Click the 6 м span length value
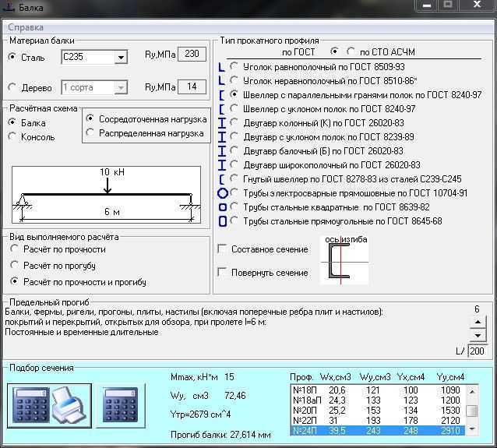The height and width of the screenshot is (448, 497). tap(112, 212)
